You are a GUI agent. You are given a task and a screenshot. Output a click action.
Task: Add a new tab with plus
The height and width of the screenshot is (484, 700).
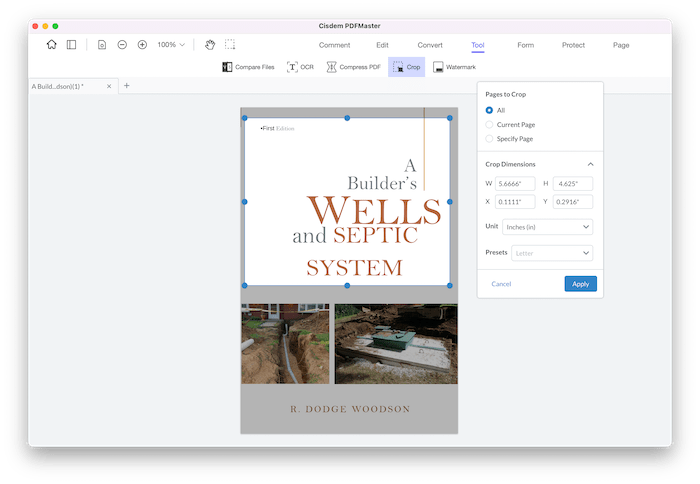126,85
